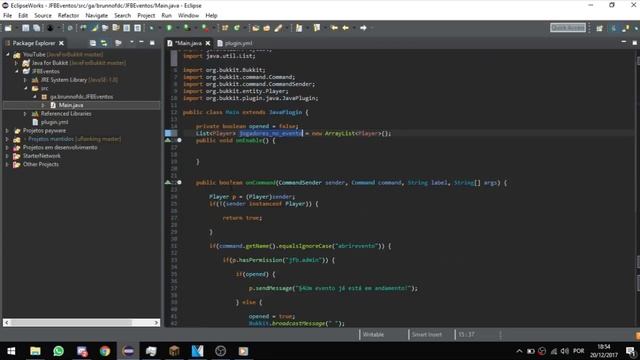Collapse the YouTube working set node
Image resolution: width=640 pixels, height=360 pixels.
pyautogui.click(x=7, y=54)
